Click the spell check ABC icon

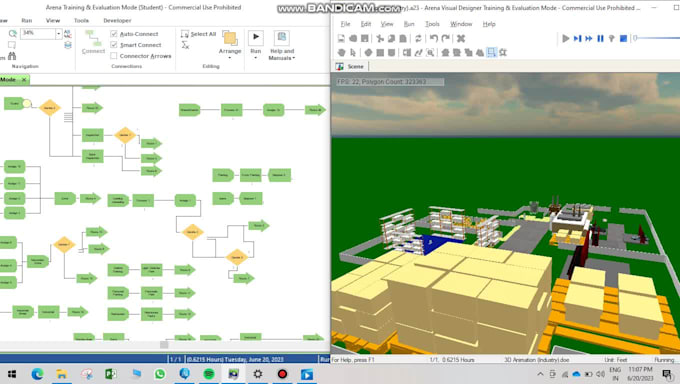pos(67,34)
